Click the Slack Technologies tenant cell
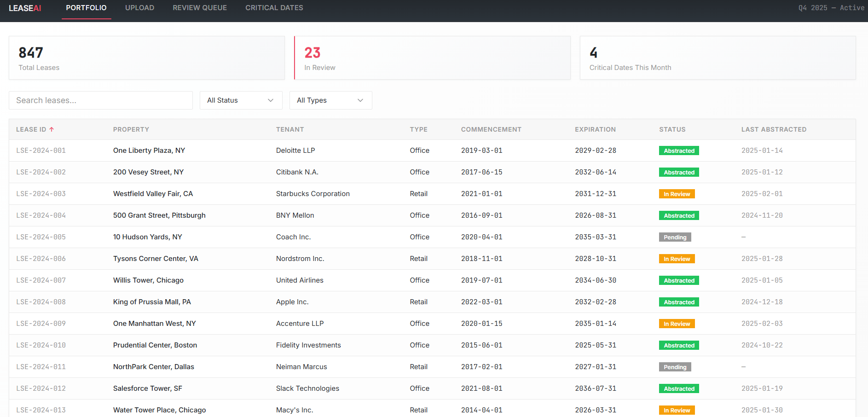 click(x=307, y=388)
